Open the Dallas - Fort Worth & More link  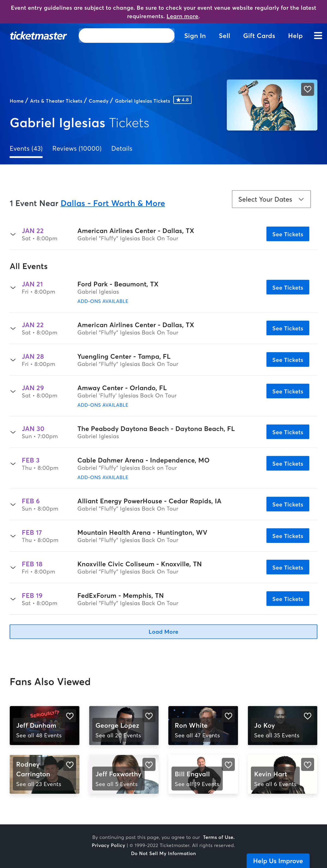113,203
